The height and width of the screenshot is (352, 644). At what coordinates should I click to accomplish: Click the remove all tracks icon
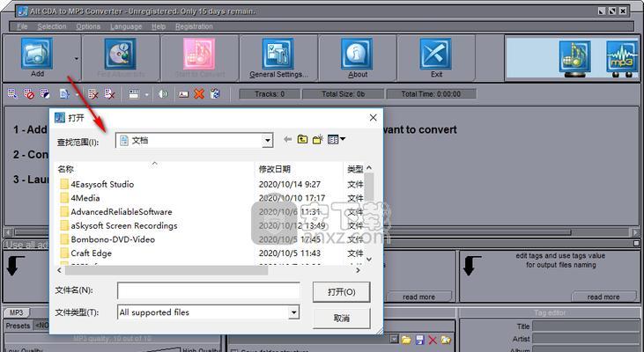click(x=109, y=94)
